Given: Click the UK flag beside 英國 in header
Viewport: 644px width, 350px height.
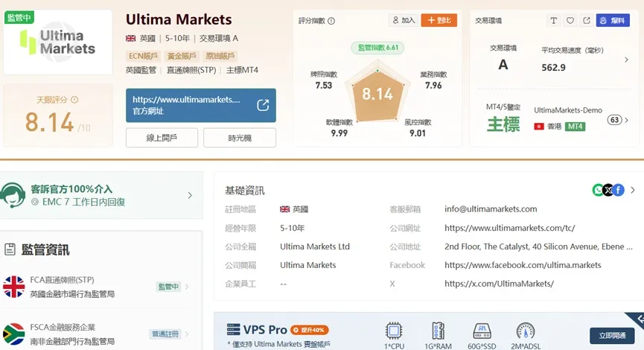Looking at the screenshot, I should click(130, 38).
